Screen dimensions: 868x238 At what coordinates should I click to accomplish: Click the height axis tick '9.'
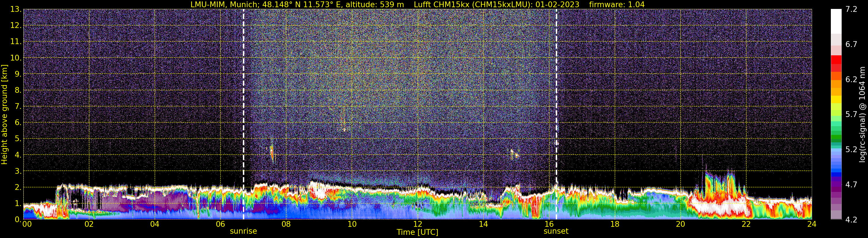pyautogui.click(x=18, y=74)
